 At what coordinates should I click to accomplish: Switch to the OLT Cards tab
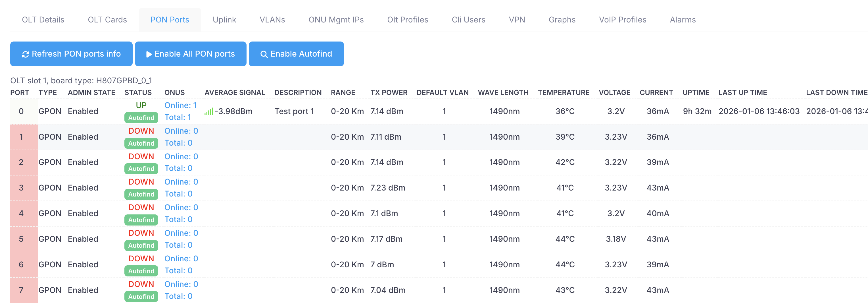click(107, 20)
